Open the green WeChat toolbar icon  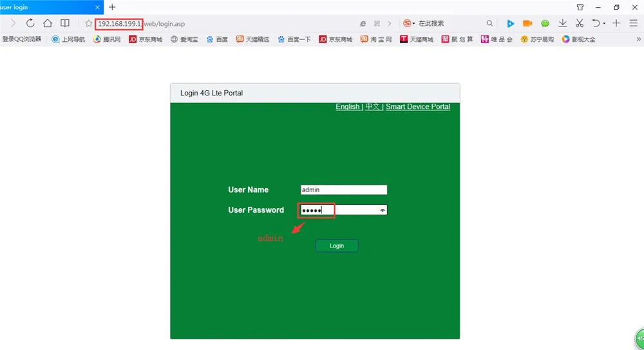pyautogui.click(x=545, y=23)
